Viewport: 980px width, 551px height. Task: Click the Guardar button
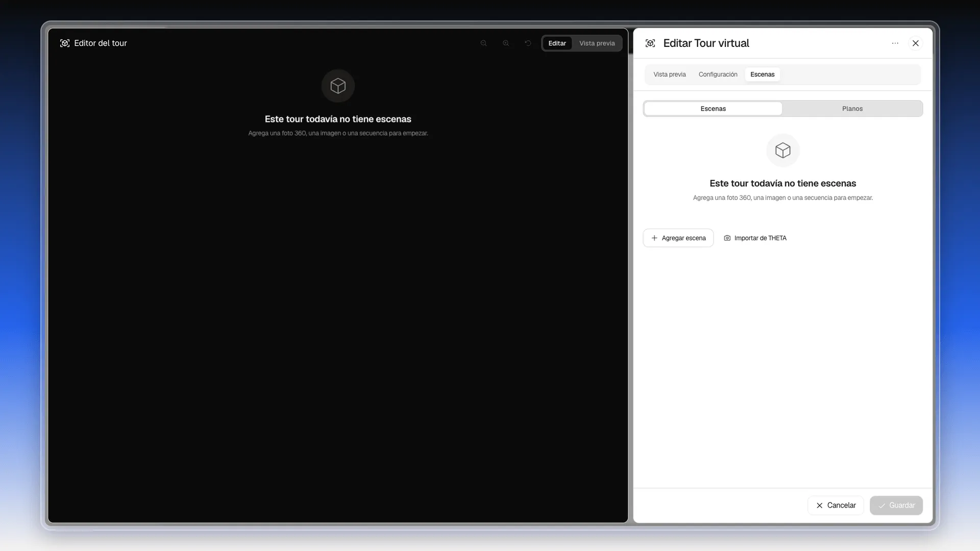pyautogui.click(x=896, y=506)
